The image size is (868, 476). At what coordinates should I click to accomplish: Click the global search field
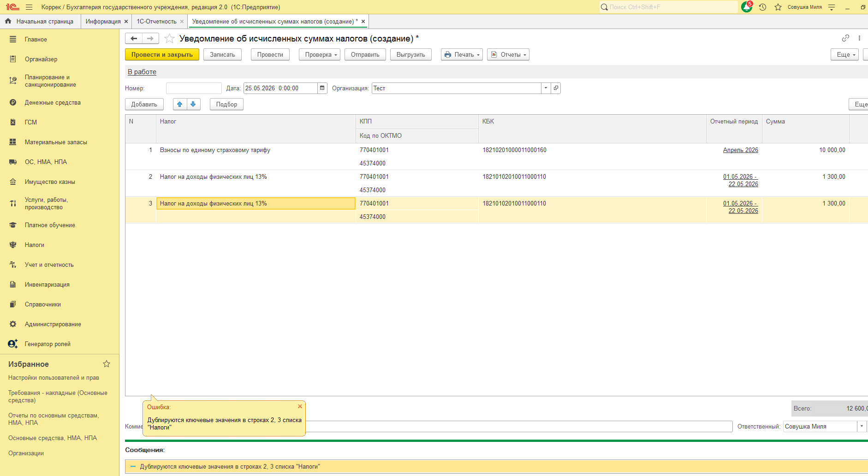[668, 7]
